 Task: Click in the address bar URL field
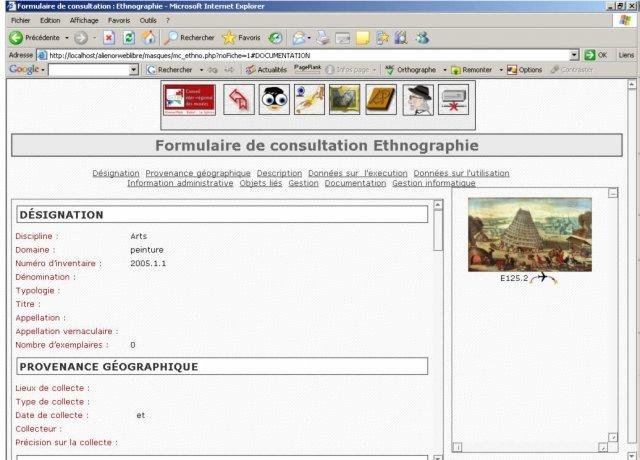coord(308,55)
